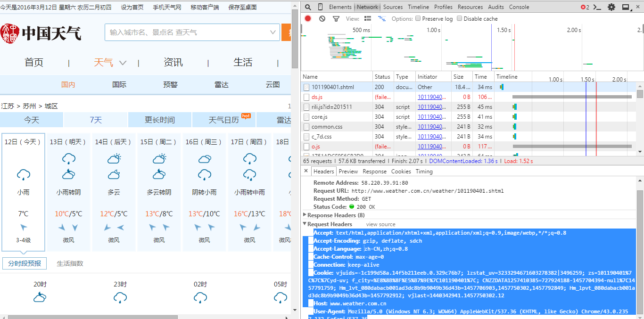The height and width of the screenshot is (319, 644).
Task: Switch to large request rows view
Action: (368, 19)
